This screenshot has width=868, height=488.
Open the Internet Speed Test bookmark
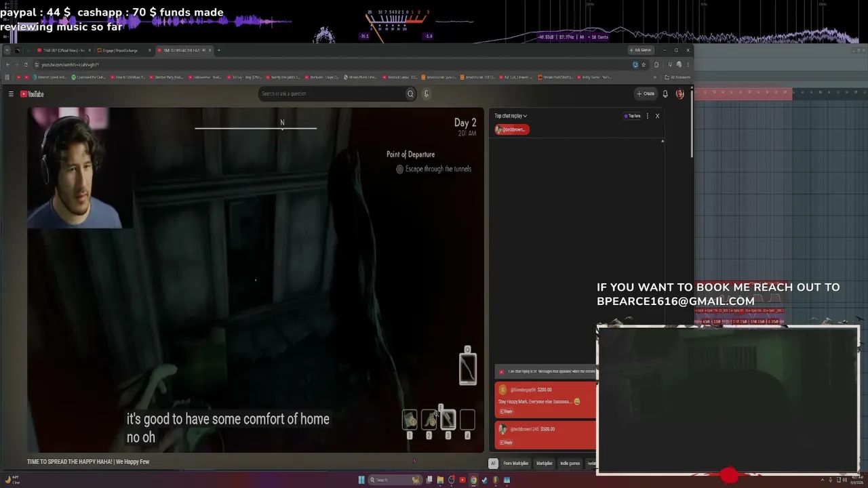51,77
